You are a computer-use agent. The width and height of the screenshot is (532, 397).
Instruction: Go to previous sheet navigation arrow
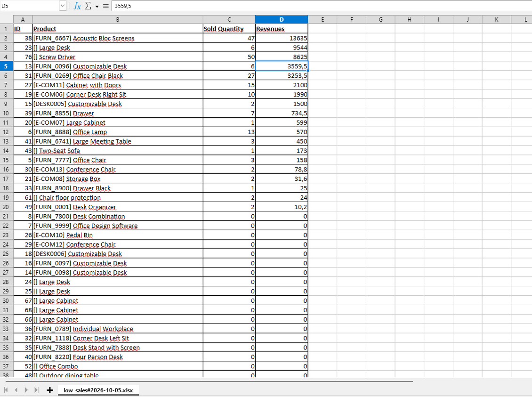(16, 390)
